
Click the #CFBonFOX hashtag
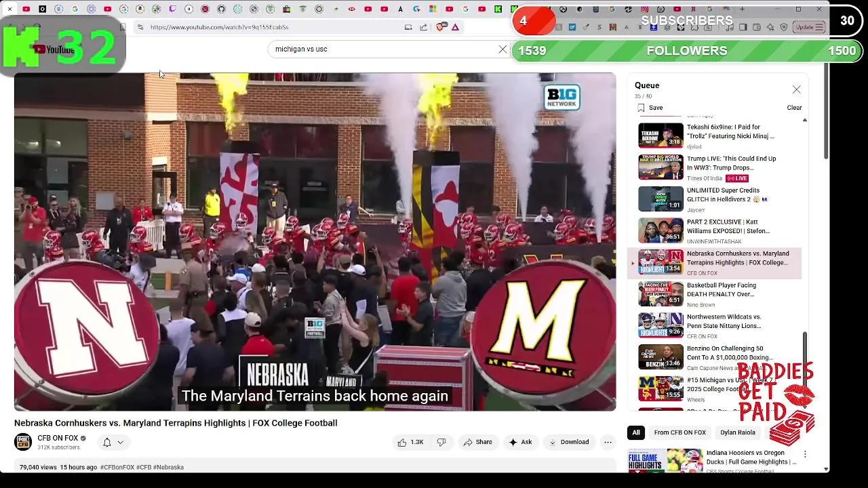click(x=117, y=467)
